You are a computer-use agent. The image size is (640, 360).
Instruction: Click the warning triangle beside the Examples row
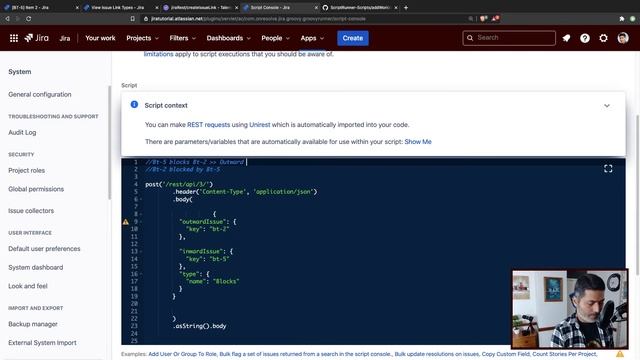(x=620, y=353)
